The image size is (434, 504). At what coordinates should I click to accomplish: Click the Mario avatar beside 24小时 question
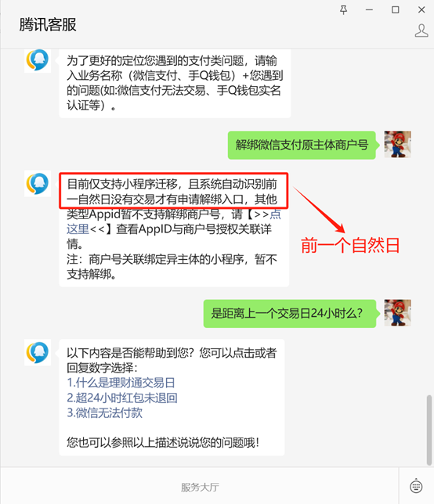pyautogui.click(x=398, y=313)
